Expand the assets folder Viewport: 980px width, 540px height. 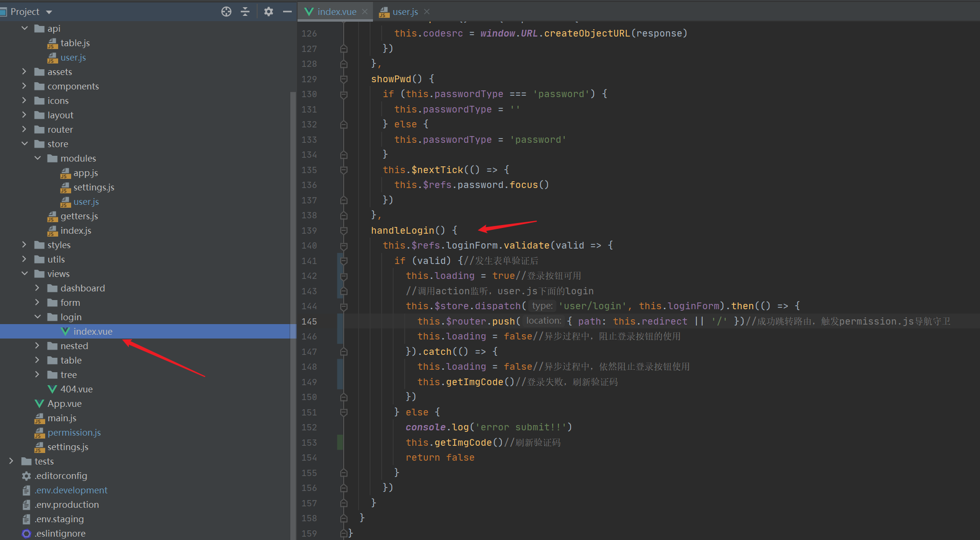(25, 72)
